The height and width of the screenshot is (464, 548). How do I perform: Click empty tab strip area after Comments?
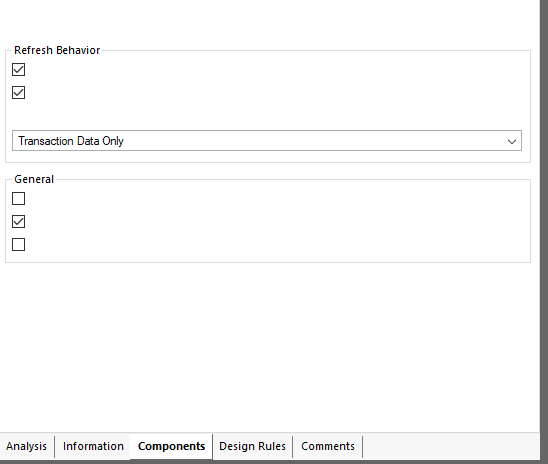tap(451, 446)
